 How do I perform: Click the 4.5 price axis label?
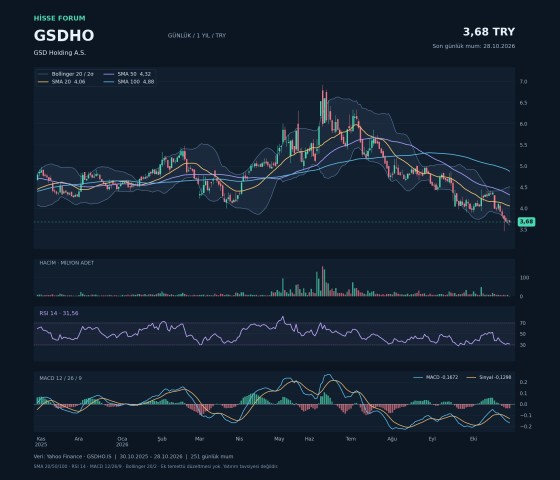[523, 187]
